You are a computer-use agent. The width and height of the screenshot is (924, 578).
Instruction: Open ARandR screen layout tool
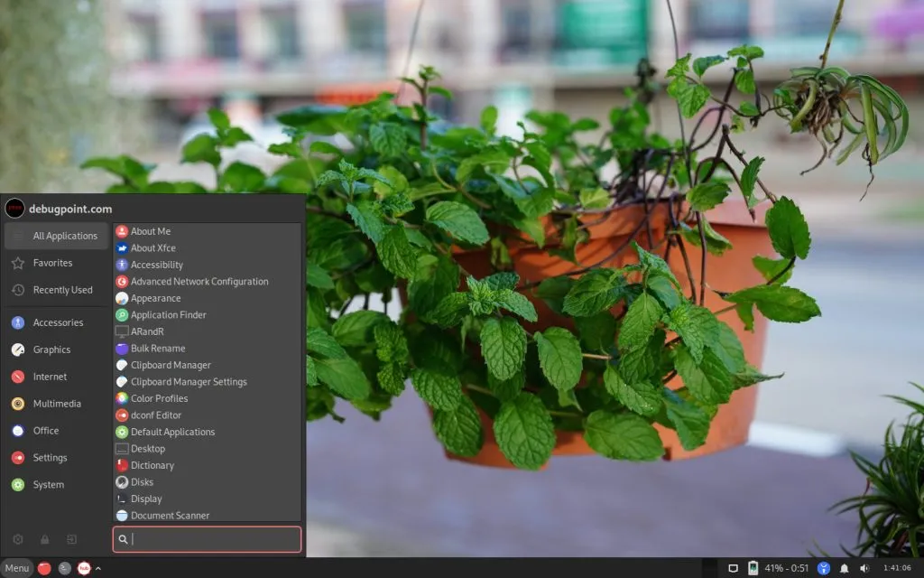(207, 331)
